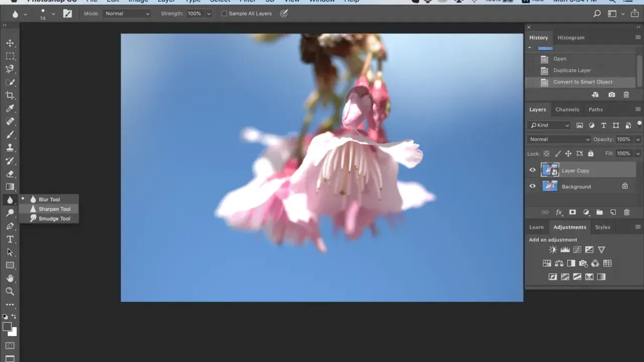
Task: Open the layer blend mode Normal dropdown
Action: tap(559, 139)
